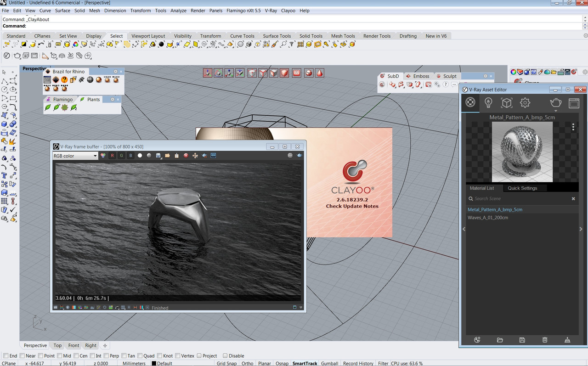This screenshot has height=366, width=588.
Task: Import material file with folder icon
Action: pyautogui.click(x=500, y=340)
